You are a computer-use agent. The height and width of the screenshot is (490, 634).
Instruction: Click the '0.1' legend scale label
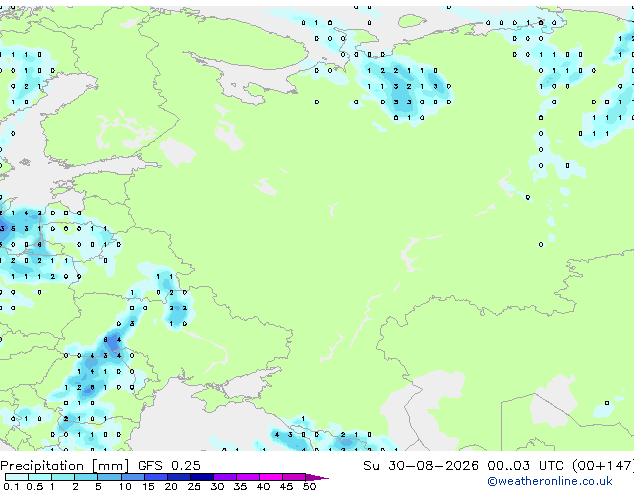coord(11,486)
